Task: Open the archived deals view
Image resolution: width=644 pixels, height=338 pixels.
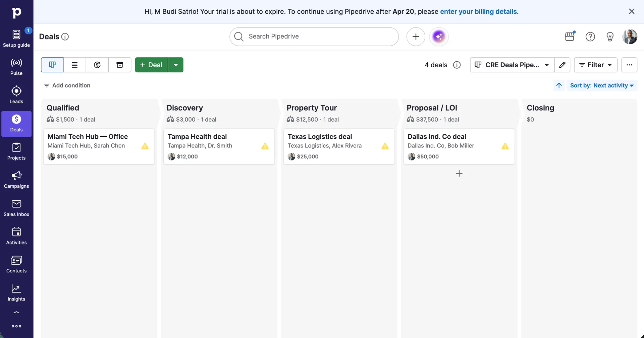Action: [x=120, y=65]
